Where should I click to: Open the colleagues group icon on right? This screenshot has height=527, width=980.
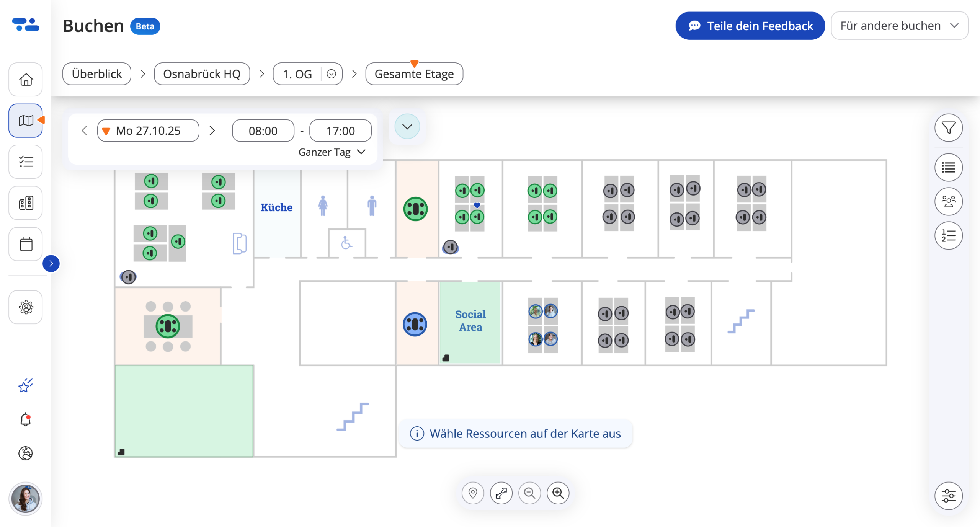[948, 201]
